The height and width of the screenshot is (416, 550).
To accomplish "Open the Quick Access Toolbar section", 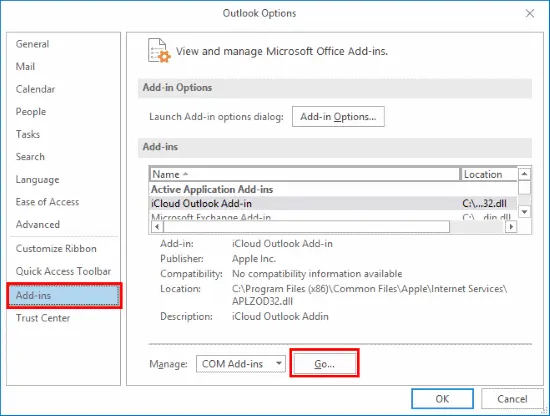I will (63, 271).
